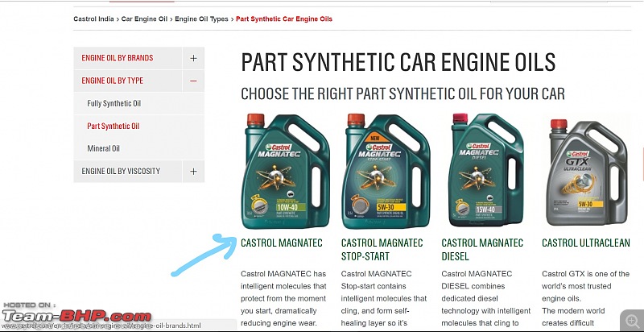Image resolution: width=644 pixels, height=332 pixels.
Task: Click the 'Castrol MAGNATEC has intelligent molecules' description
Action: [x=283, y=298]
